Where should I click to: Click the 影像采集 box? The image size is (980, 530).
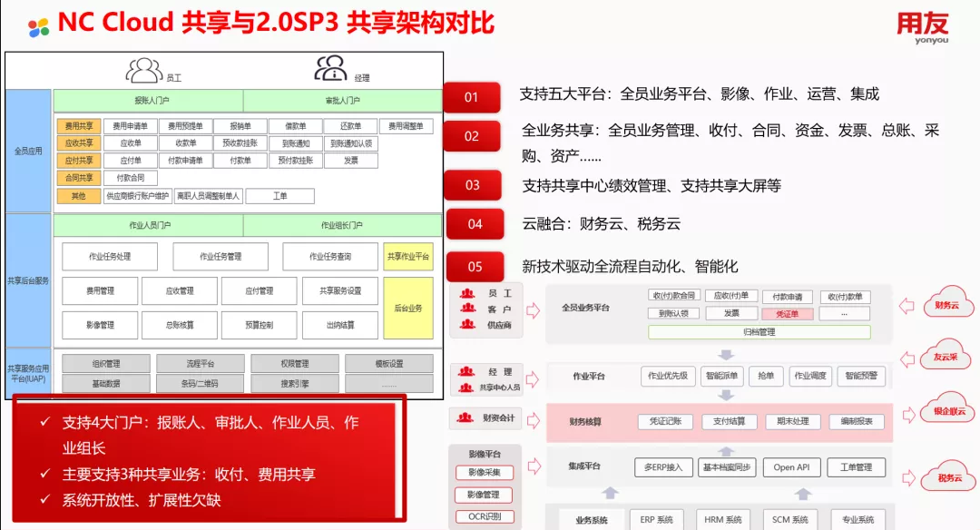coord(485,473)
